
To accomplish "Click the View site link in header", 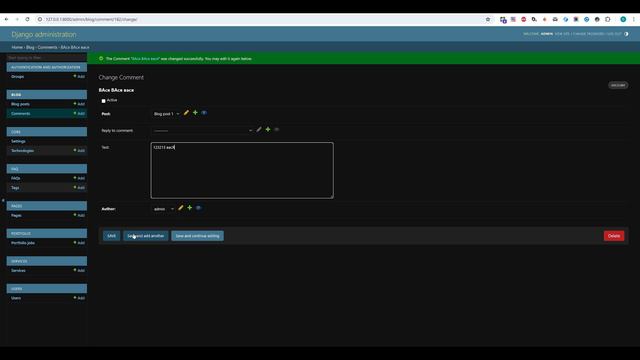I will tap(562, 34).
